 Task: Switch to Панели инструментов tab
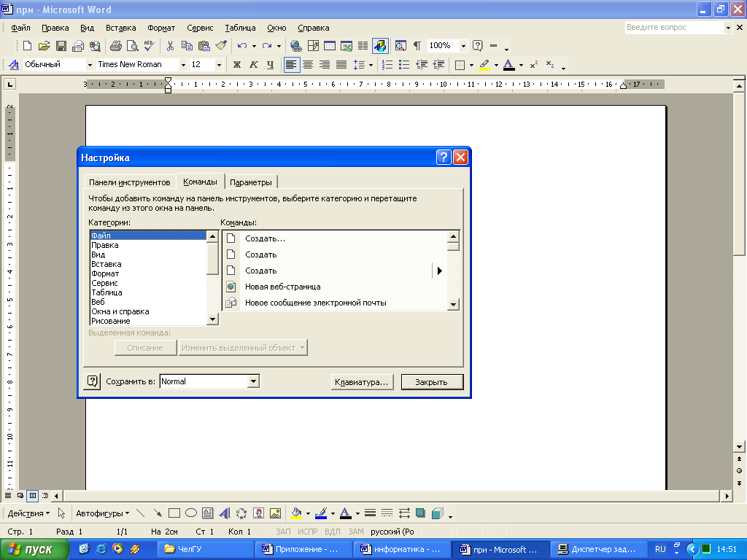tap(130, 182)
